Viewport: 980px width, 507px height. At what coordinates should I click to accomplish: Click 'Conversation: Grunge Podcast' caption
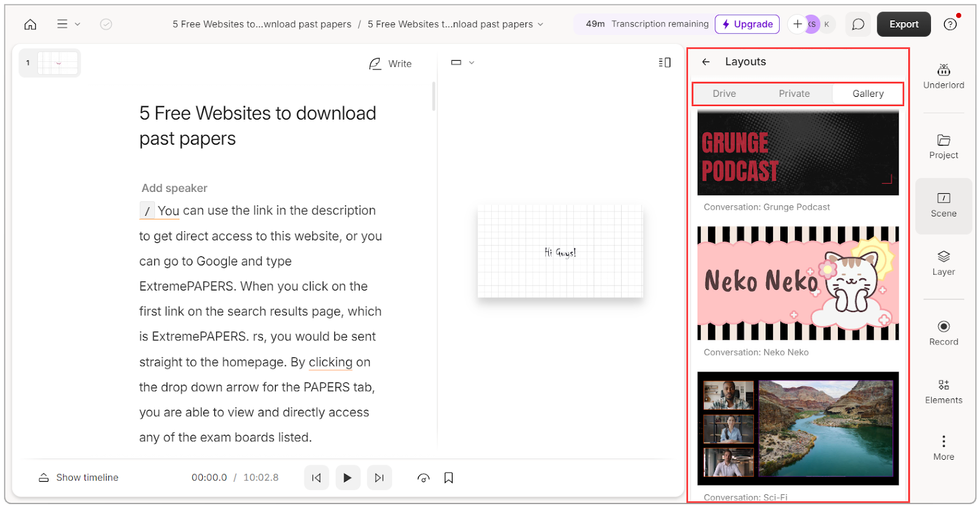(x=766, y=207)
